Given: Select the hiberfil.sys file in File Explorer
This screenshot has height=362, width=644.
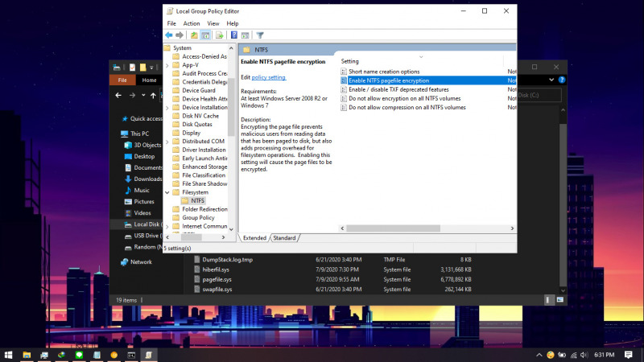Looking at the screenshot, I should tap(216, 269).
